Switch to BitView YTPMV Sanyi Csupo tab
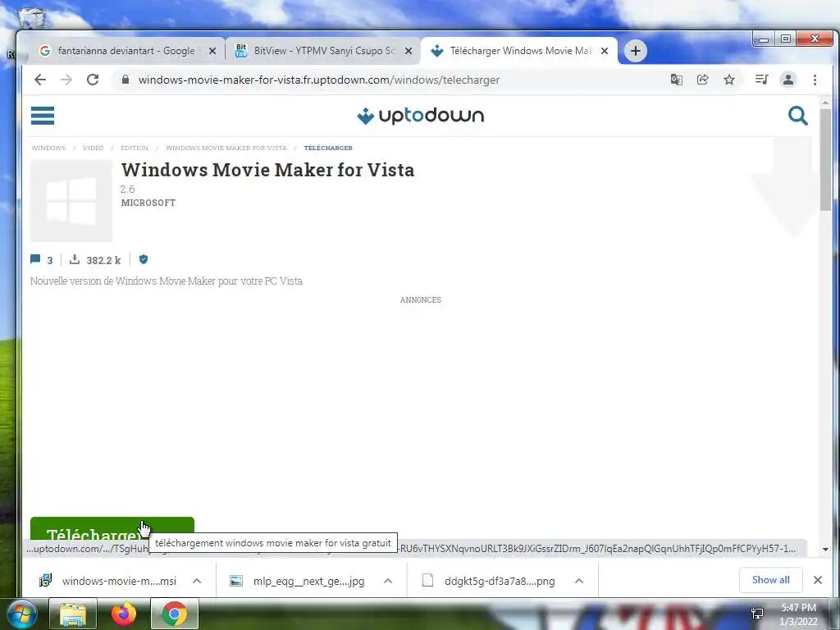This screenshot has width=840, height=630. pyautogui.click(x=324, y=51)
